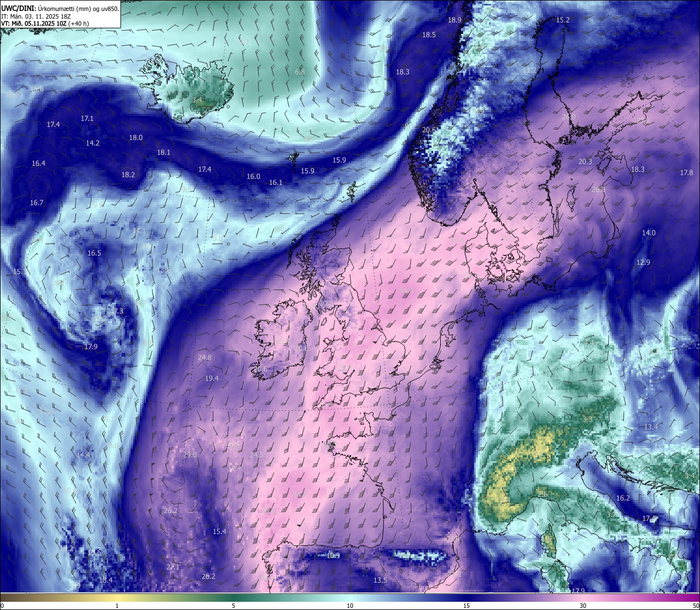Viewport: 700px width, 610px height.
Task: Click the map value 14.2
Action: pos(92,143)
